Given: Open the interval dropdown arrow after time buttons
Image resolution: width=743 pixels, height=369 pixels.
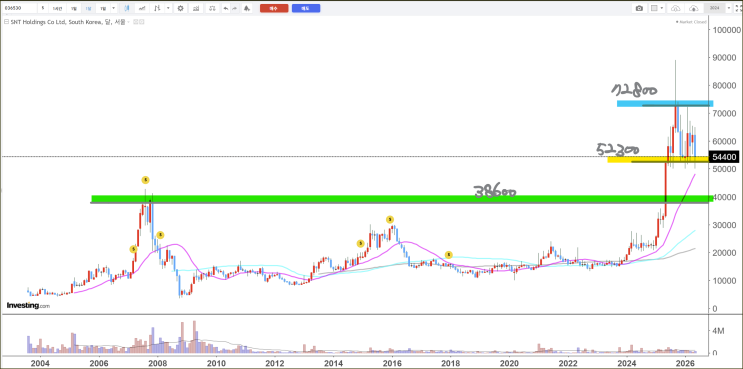Looking at the screenshot, I should (x=113, y=8).
